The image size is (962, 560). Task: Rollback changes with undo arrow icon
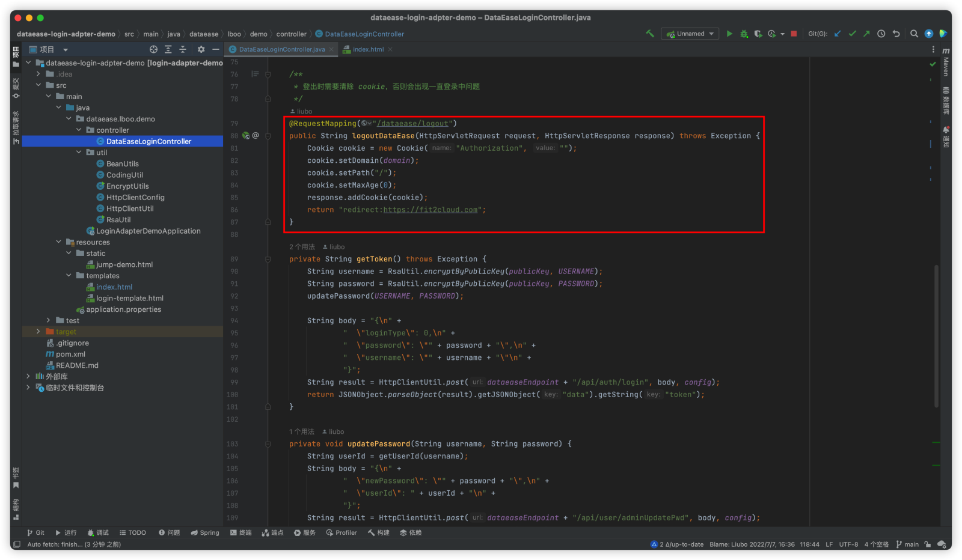pos(896,34)
